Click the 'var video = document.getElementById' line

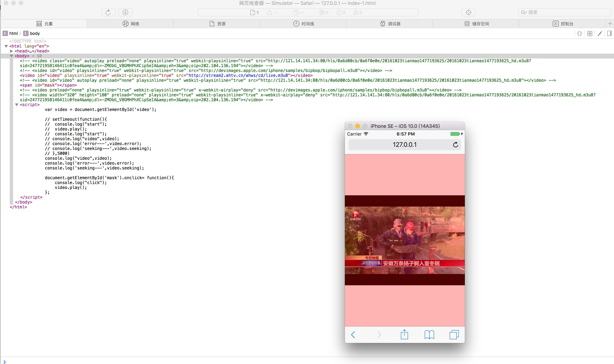coord(100,109)
